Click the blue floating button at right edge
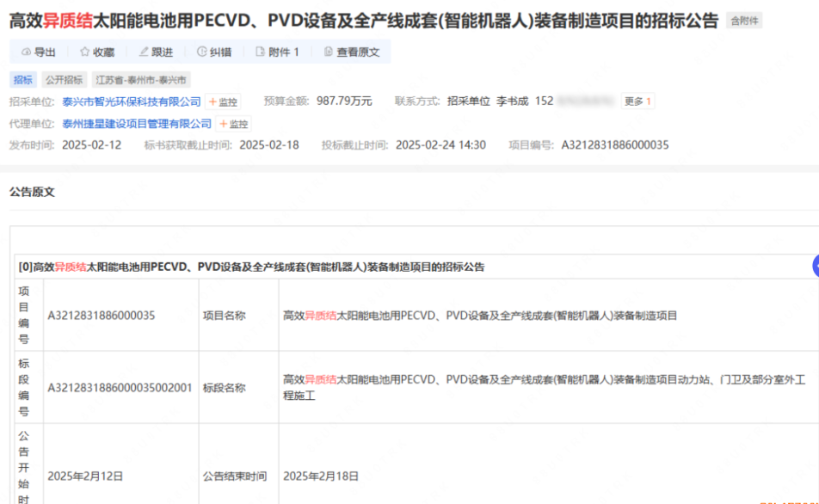Image resolution: width=819 pixels, height=504 pixels. (814, 266)
